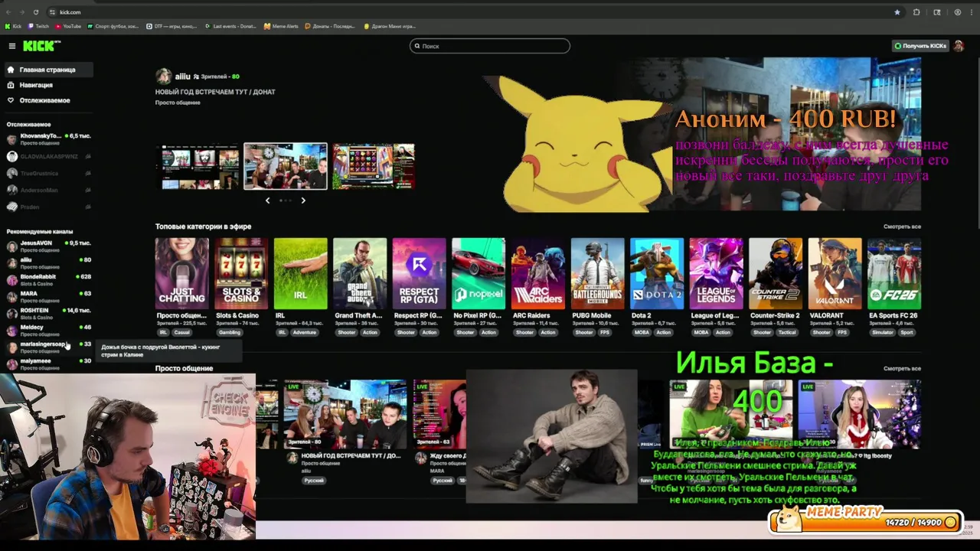
Task: Open the Last events Donat bookmark
Action: point(230,26)
